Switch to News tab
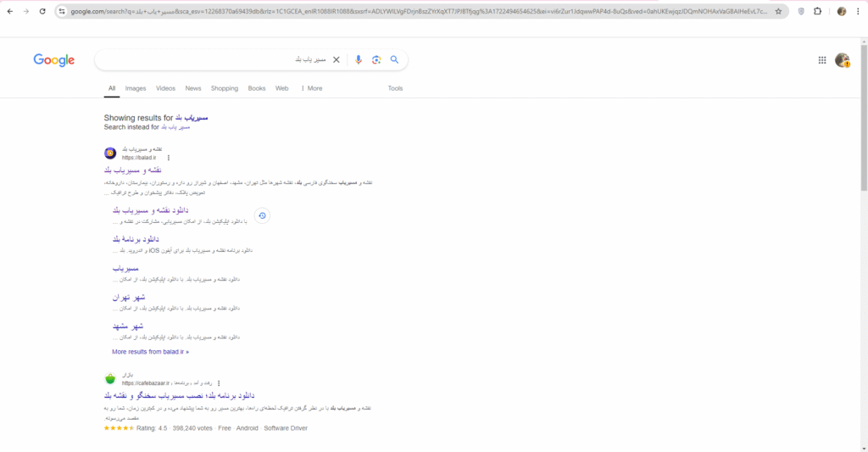This screenshot has height=452, width=868. click(193, 88)
